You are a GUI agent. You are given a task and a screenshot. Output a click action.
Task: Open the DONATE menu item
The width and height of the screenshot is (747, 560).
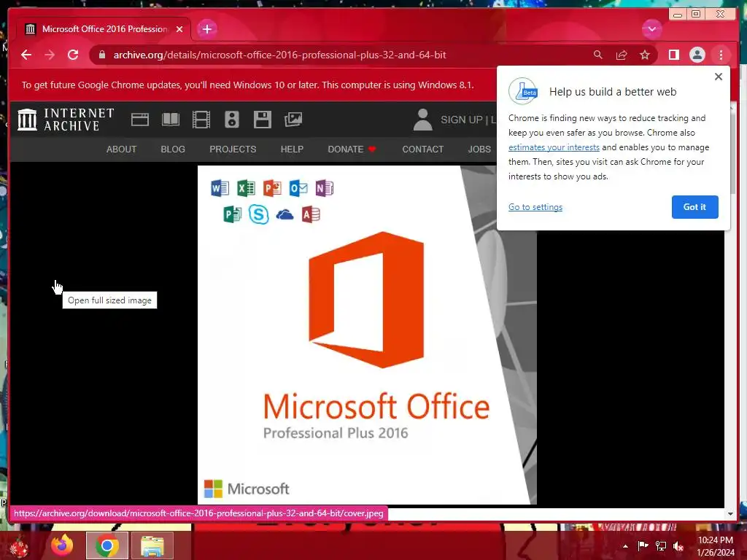coord(352,149)
